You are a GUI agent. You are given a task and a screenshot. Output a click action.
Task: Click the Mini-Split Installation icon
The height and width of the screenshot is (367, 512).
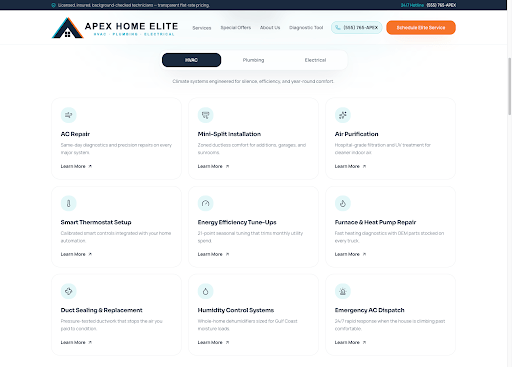[206, 115]
